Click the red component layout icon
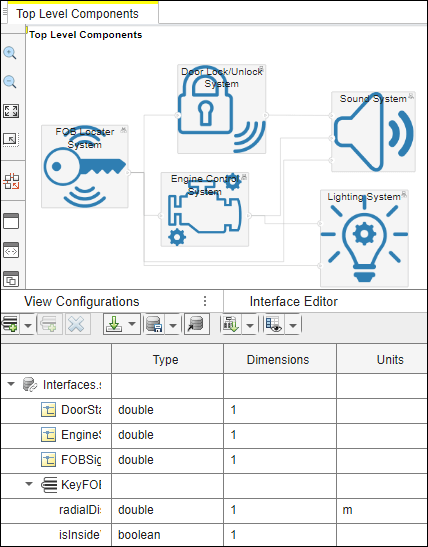Viewport: 428px width, 547px height. pyautogui.click(x=11, y=181)
